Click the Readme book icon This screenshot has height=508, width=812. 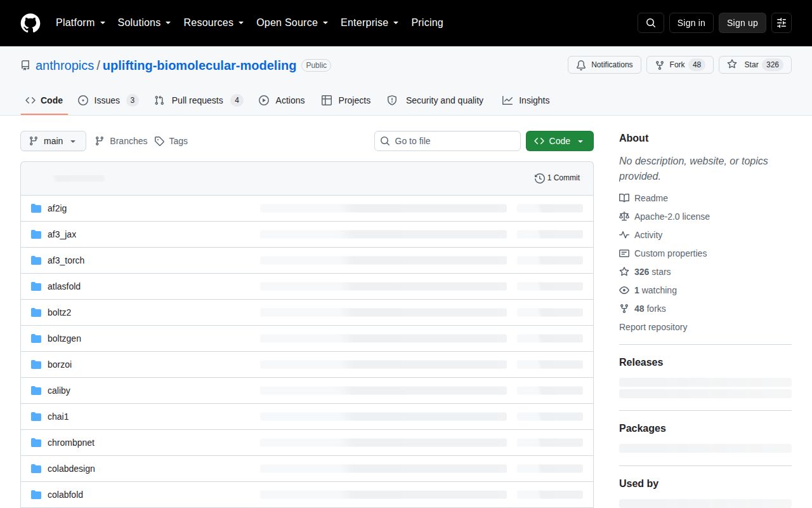624,198
